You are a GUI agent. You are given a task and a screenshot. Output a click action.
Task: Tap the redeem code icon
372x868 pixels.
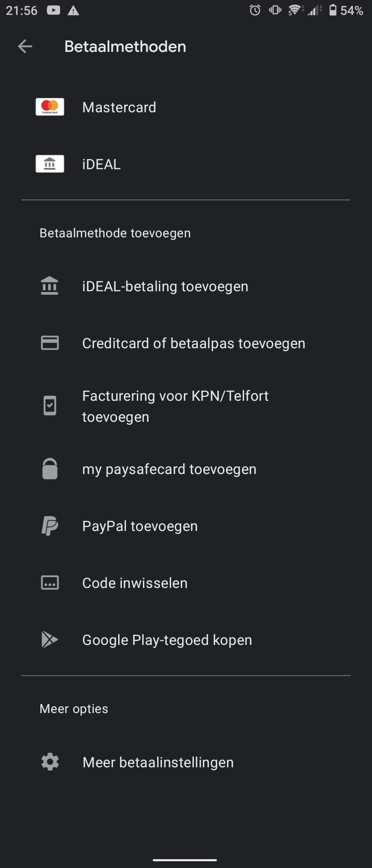pyautogui.click(x=50, y=582)
